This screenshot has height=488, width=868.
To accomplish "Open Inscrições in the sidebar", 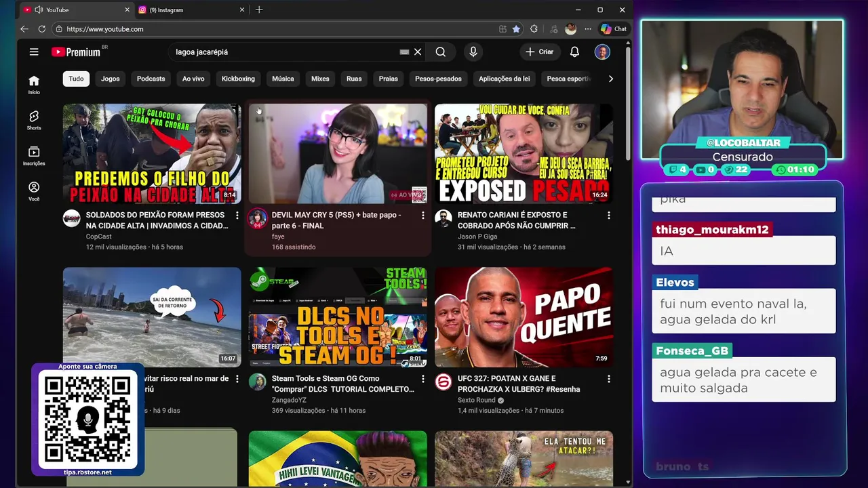I will click(x=34, y=156).
